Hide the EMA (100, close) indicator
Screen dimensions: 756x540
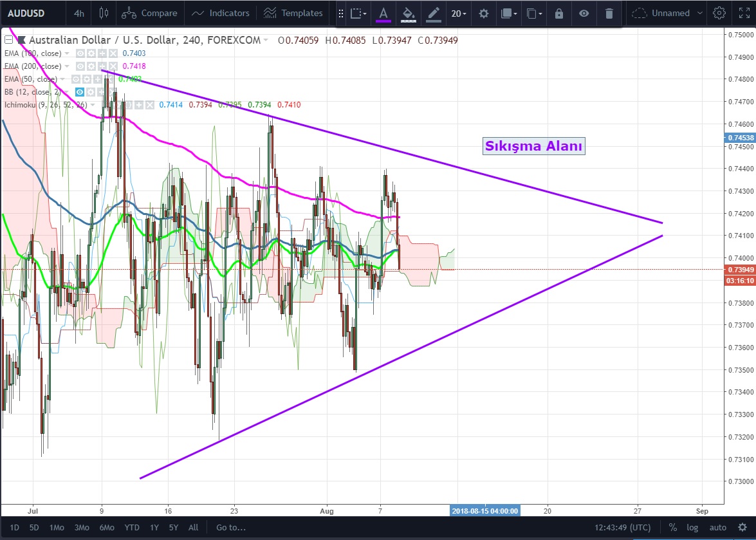(x=81, y=53)
